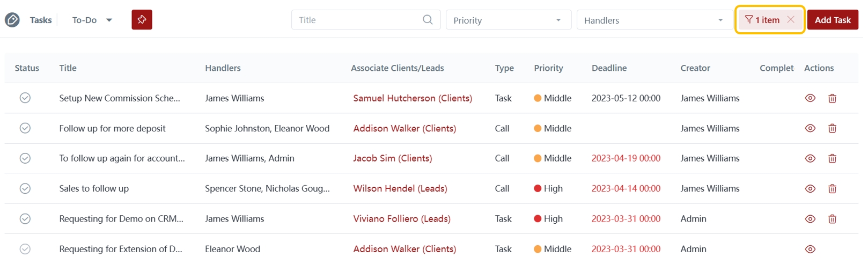Mark Sales to follow up as complete
The image size is (868, 264).
pos(25,188)
